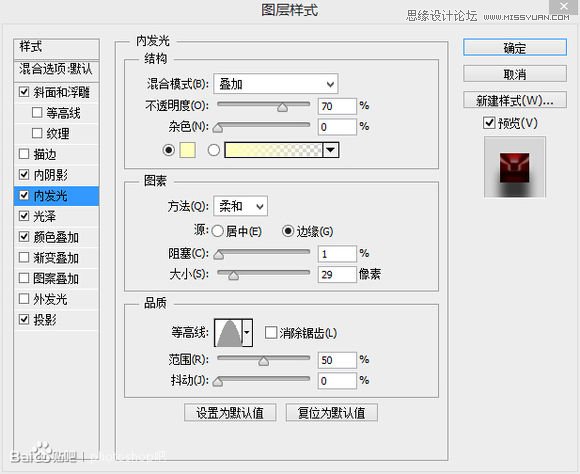Click the size value field showing 29

pos(337,275)
